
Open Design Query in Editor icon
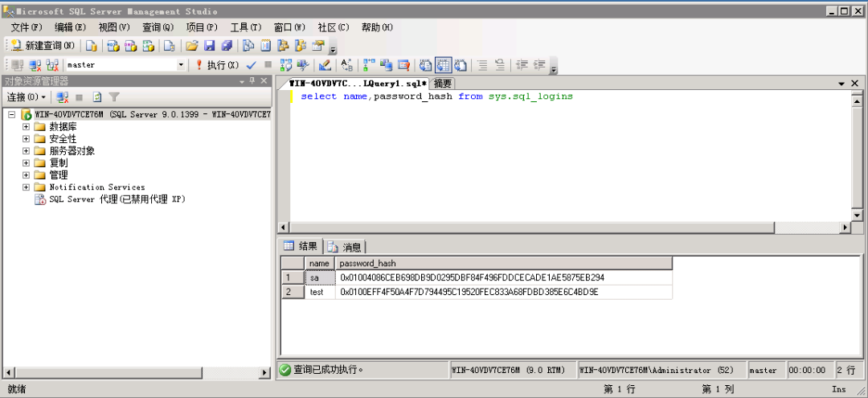click(x=325, y=65)
